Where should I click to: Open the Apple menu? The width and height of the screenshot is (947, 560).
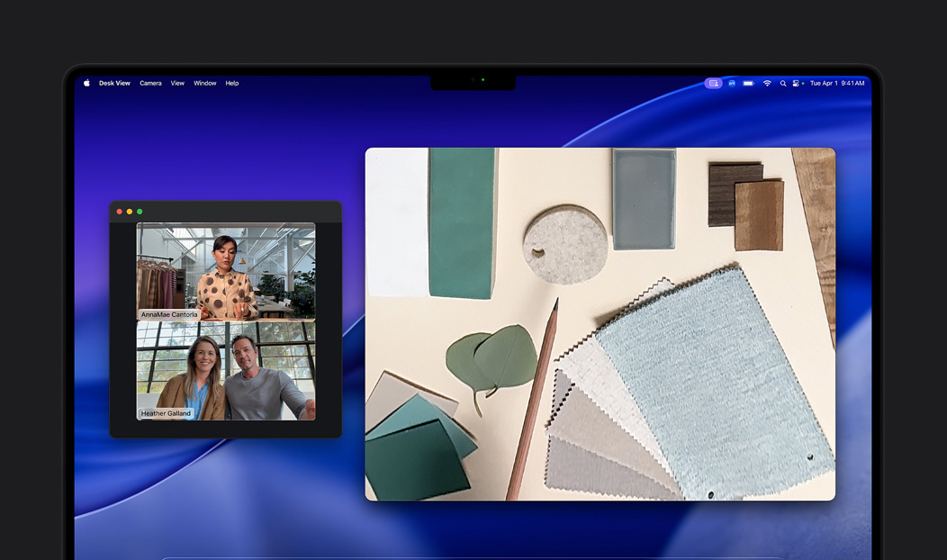(86, 83)
